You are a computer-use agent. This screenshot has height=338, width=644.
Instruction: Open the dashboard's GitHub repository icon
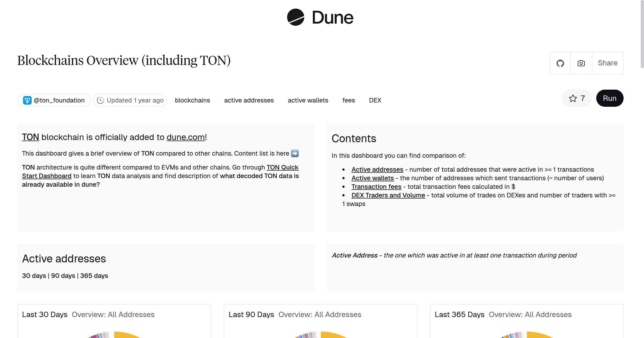tap(560, 63)
